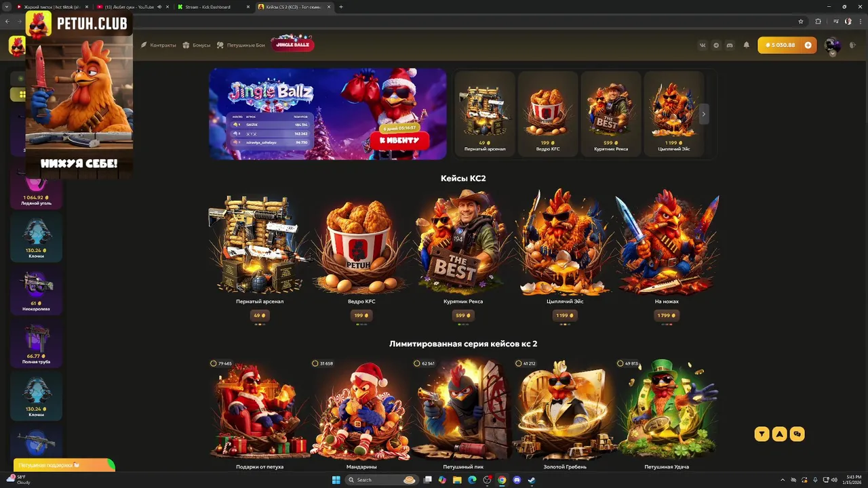Viewport: 868px width, 488px height.
Task: Open Discord from the taskbar
Action: pos(517,480)
